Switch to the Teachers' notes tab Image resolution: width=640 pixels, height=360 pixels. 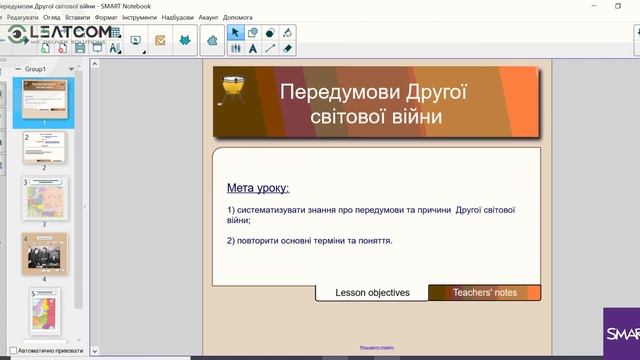pos(484,293)
